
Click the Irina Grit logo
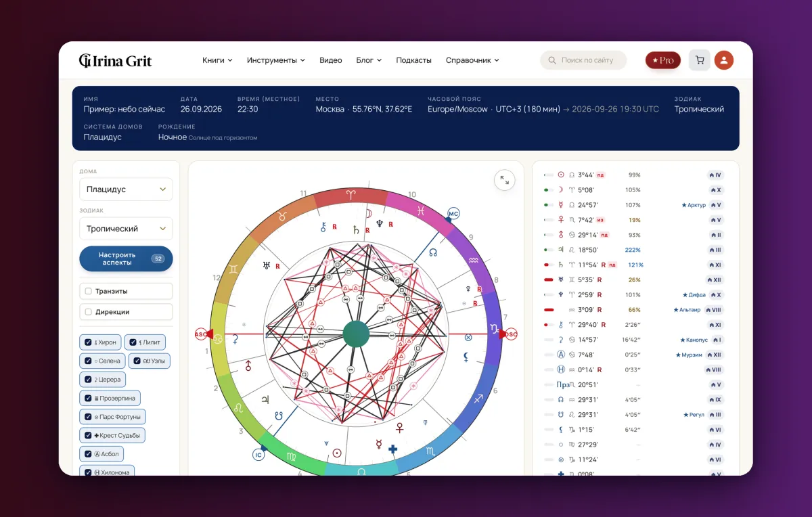tap(115, 60)
